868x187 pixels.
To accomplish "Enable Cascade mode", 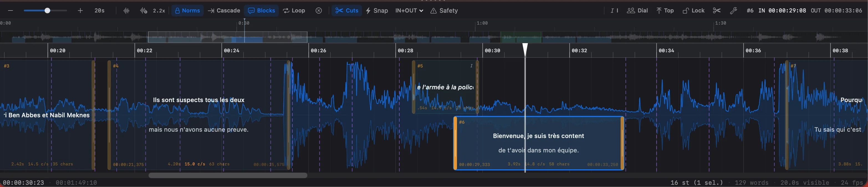I will click(x=224, y=11).
